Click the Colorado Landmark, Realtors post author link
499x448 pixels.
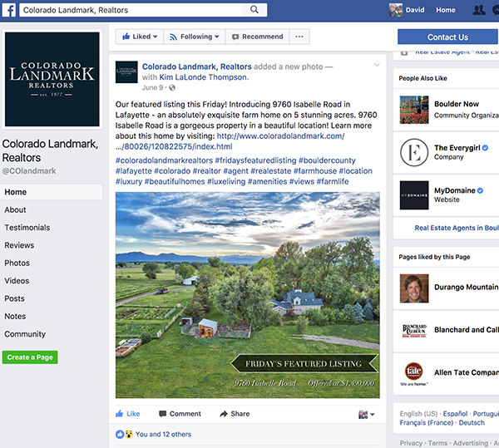tap(196, 66)
